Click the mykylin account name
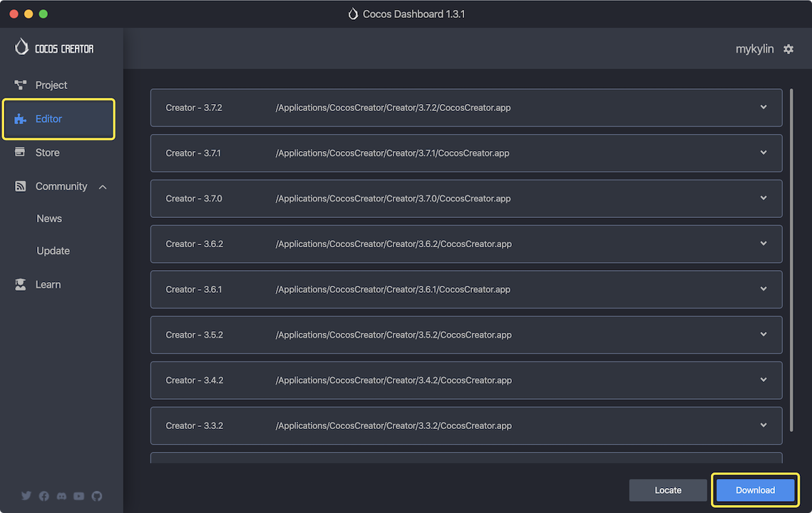This screenshot has width=812, height=513. 755,48
